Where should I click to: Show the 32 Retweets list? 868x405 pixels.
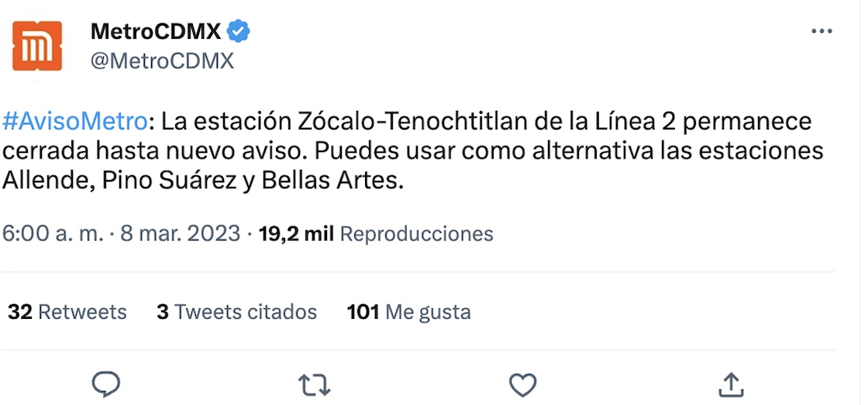[67, 312]
